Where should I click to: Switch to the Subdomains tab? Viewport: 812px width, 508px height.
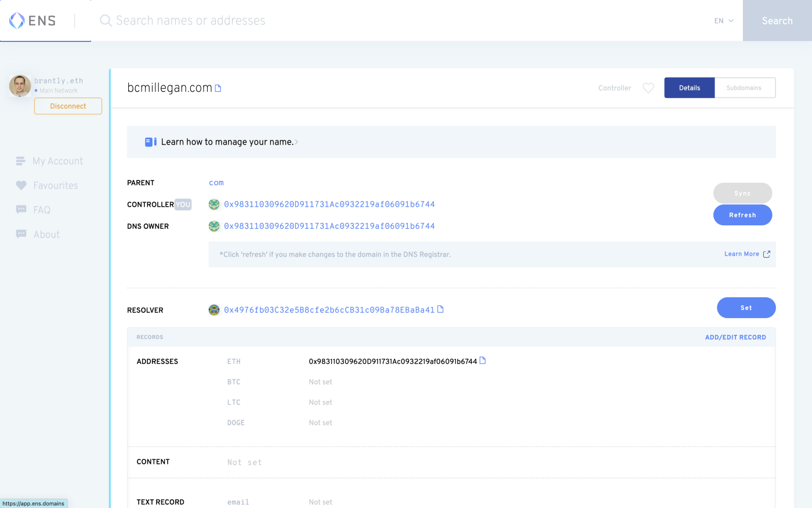(744, 88)
